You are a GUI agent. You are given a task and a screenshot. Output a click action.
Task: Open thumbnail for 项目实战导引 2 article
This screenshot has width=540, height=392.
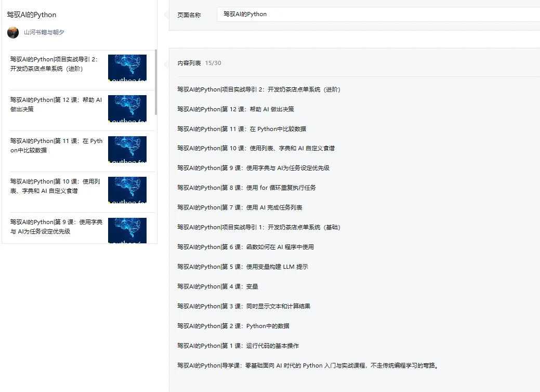coord(127,68)
